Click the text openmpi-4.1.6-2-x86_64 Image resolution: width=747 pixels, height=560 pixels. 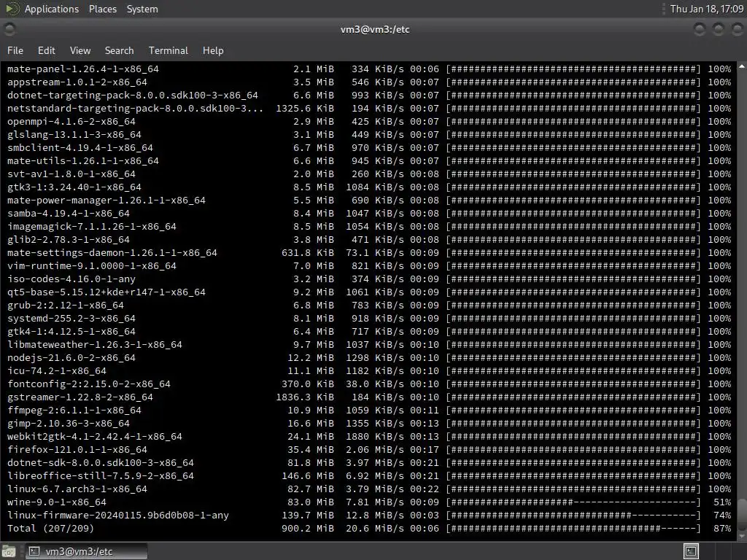pyautogui.click(x=71, y=122)
